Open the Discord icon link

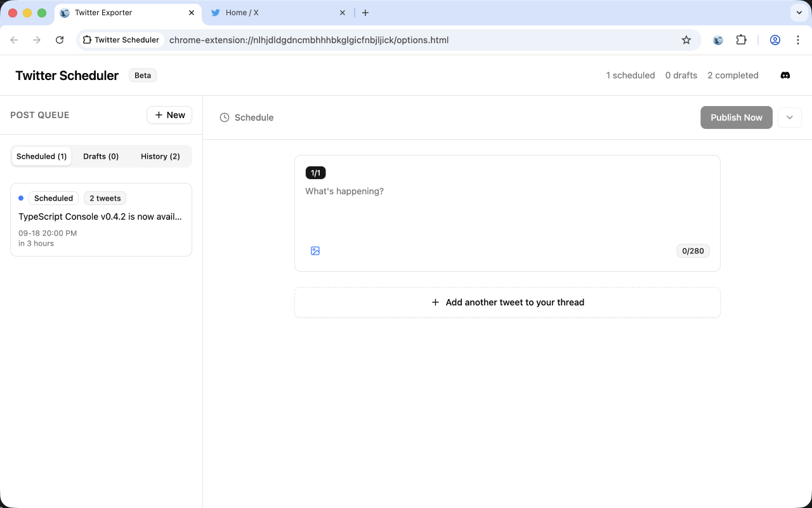pos(785,75)
